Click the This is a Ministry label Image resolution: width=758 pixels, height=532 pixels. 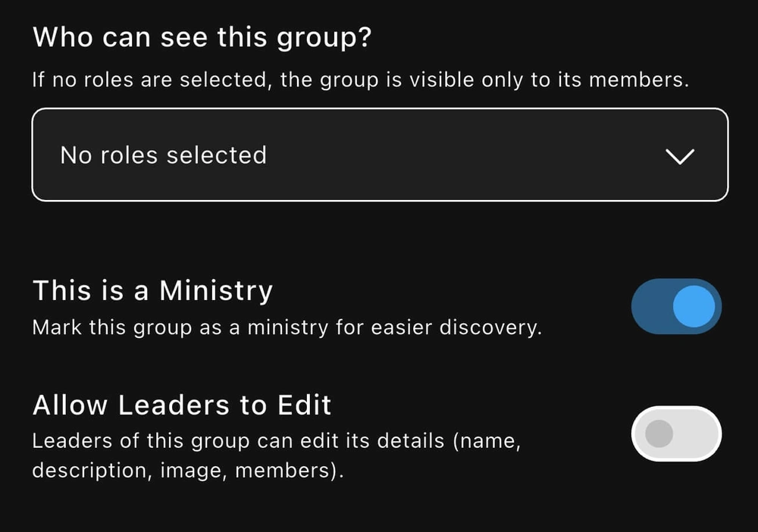point(152,290)
